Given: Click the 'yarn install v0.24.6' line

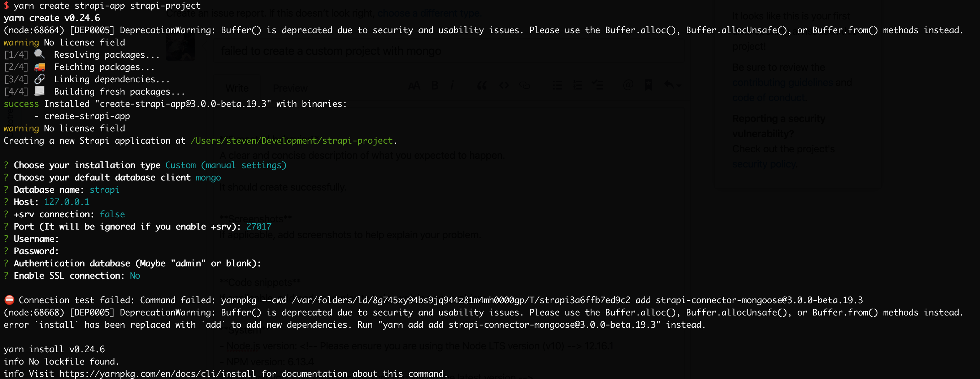Looking at the screenshot, I should (x=54, y=349).
